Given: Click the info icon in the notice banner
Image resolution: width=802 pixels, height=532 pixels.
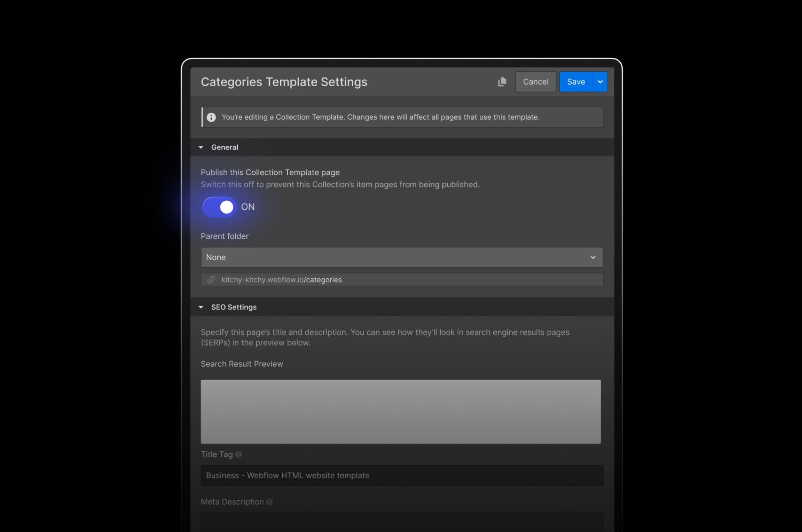Looking at the screenshot, I should coord(211,117).
